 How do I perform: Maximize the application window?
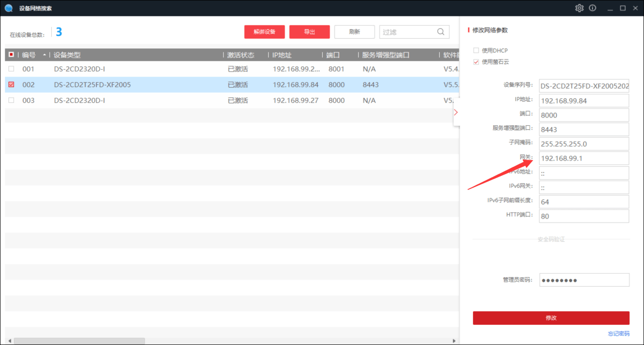pos(623,8)
